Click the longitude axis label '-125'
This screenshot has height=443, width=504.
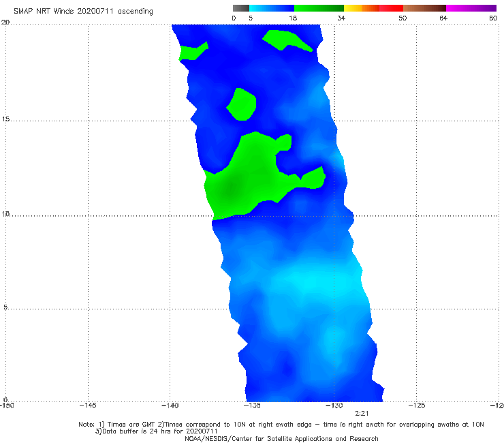click(x=417, y=405)
